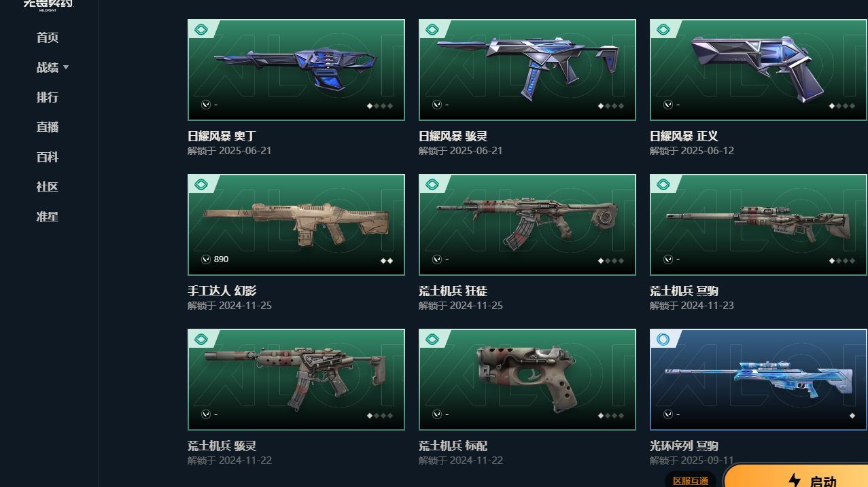Select the 准星 sidebar entry
Screen dimensions: 868x487
48,217
